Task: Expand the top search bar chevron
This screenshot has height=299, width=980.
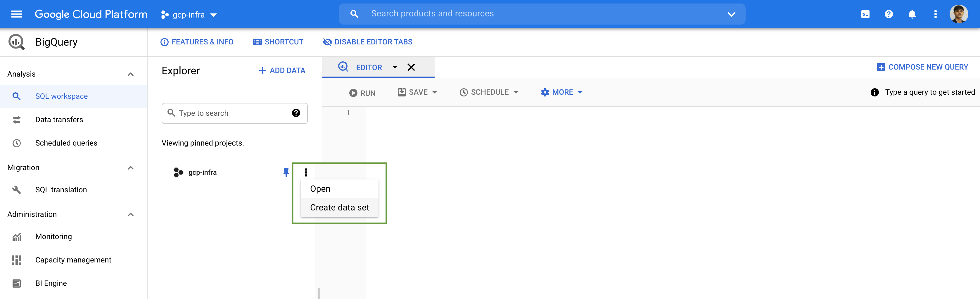Action: pos(731,14)
